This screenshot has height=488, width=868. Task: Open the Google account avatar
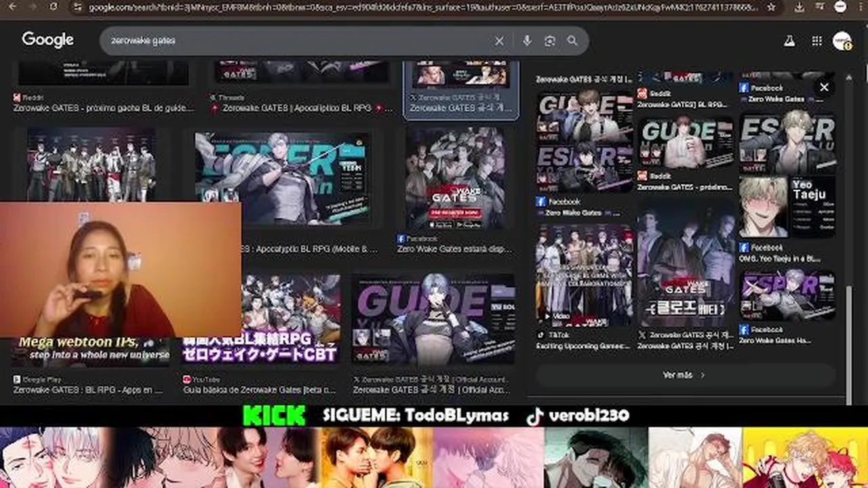click(x=842, y=41)
